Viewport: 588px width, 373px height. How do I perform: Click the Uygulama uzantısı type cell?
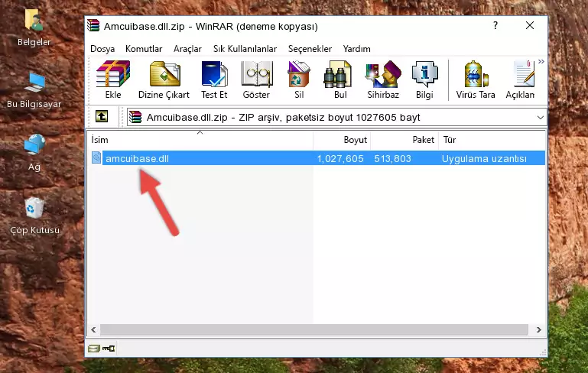point(484,158)
